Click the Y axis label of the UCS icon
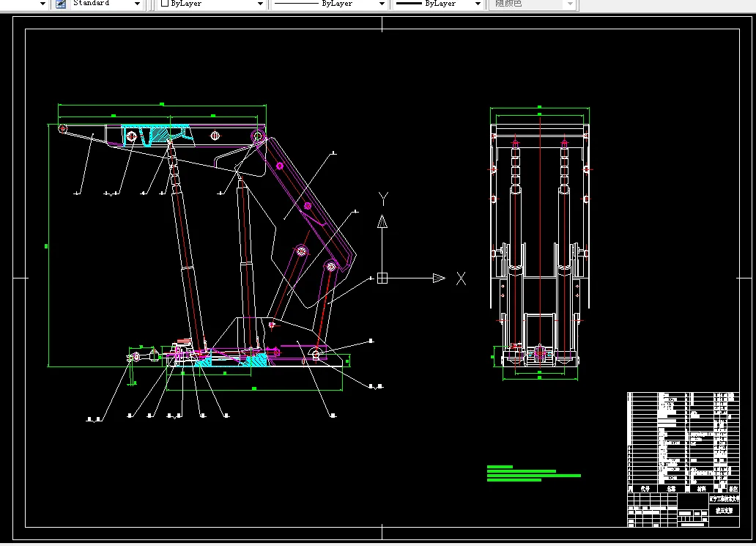The image size is (756, 546). coord(383,198)
